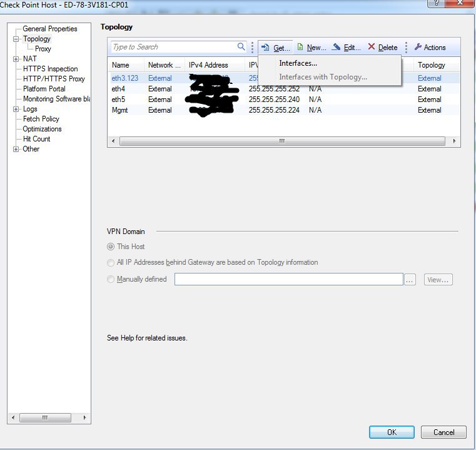The height and width of the screenshot is (450, 476).
Task: Click the ellipsis browse button
Action: coord(410,280)
